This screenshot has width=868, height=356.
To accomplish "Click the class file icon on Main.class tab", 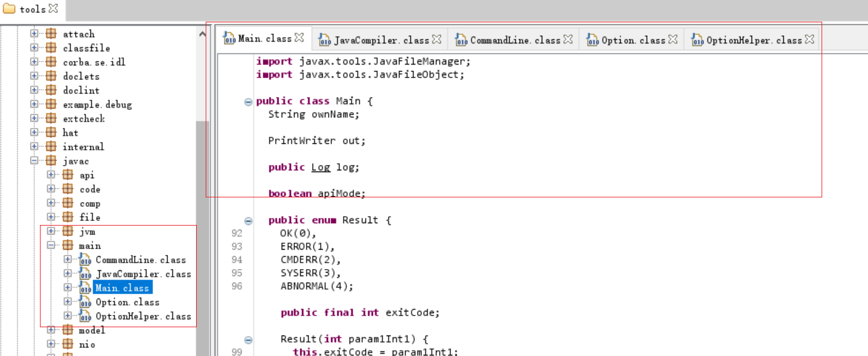I will [229, 39].
